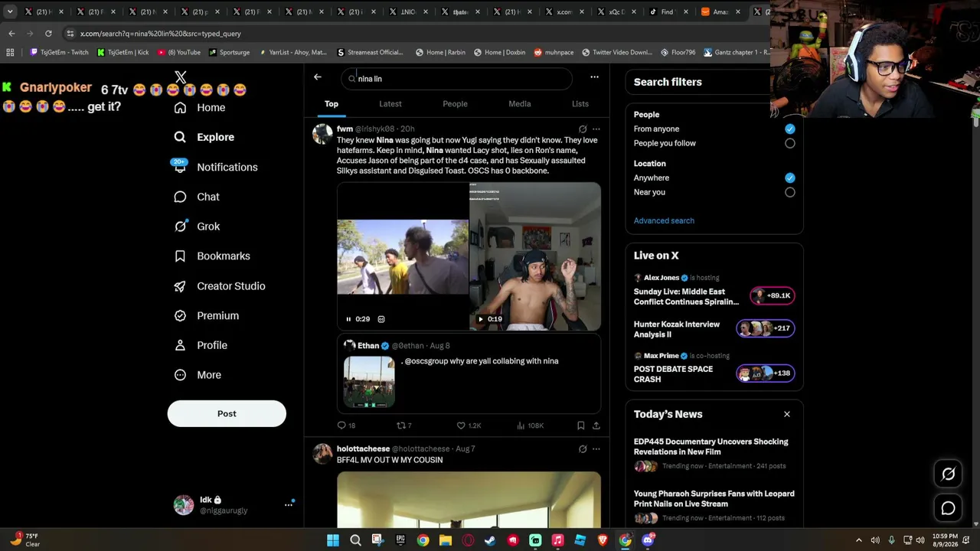
Task: Open "Twitter Video Downl..." bookmark
Action: coord(617,52)
